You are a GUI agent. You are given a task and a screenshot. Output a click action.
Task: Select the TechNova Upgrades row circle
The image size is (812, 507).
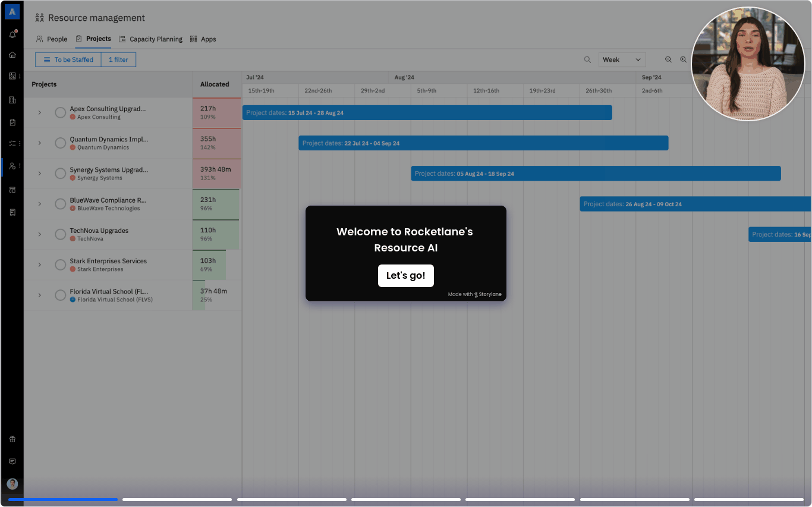pos(60,234)
